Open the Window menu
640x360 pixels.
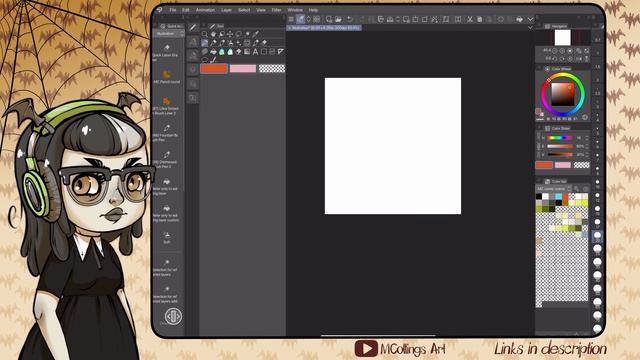pos(295,10)
